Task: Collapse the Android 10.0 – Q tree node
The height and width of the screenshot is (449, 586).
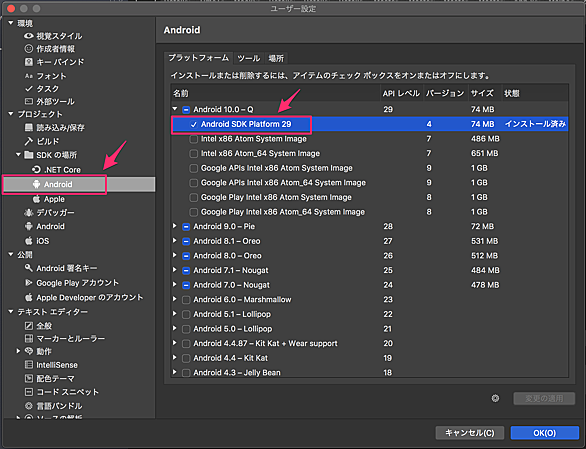Action: coord(175,109)
